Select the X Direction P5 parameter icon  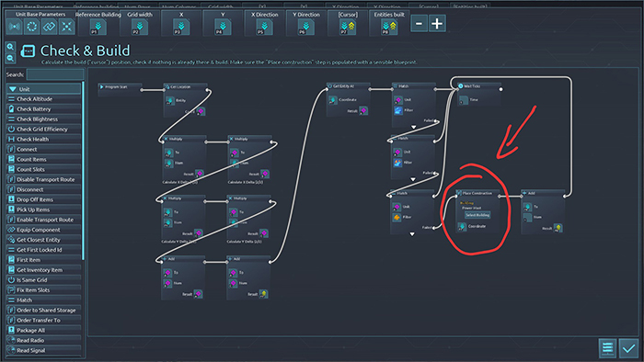point(264,27)
